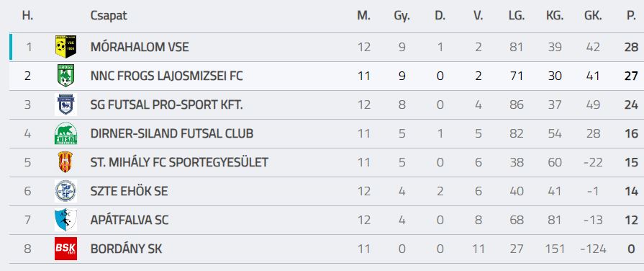
Task: Open the SZTE EHÖK SE round badge
Action: coord(65,191)
